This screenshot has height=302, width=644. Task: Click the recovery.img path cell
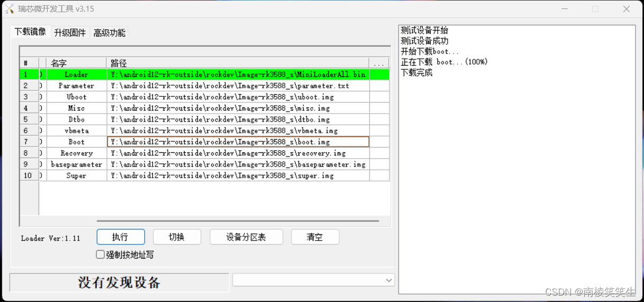tap(238, 153)
